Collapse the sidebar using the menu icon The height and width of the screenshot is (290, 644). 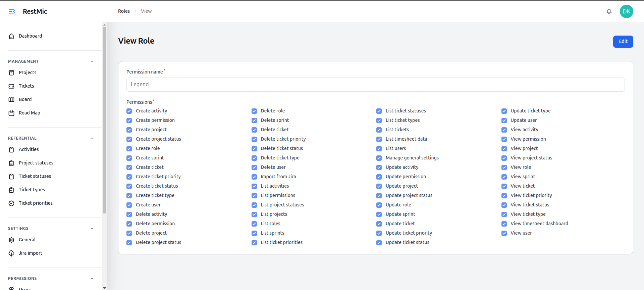click(x=12, y=11)
